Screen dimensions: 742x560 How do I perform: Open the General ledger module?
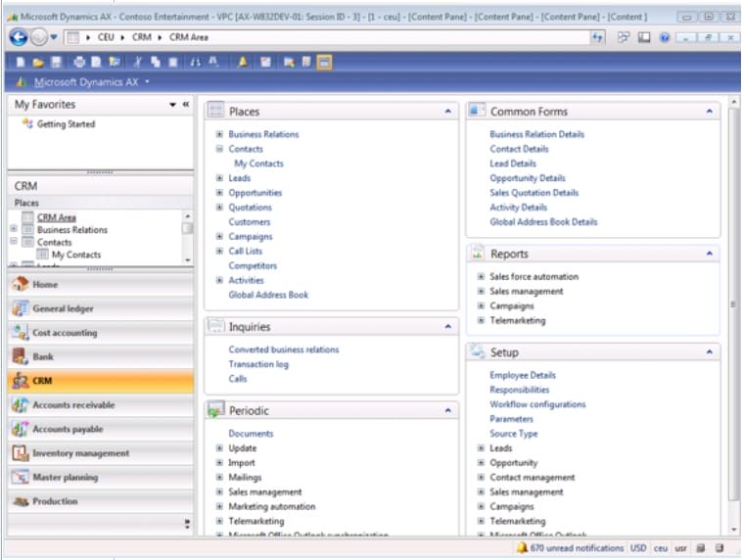100,308
